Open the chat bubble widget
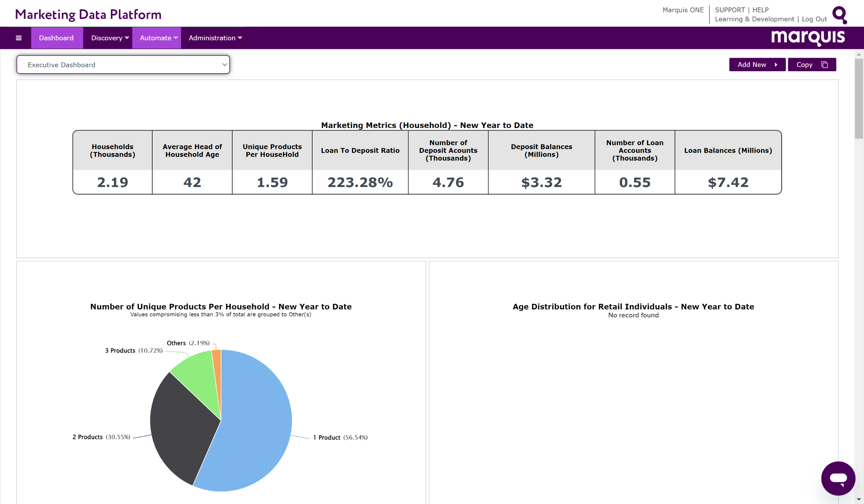Viewport: 864px width, 504px height. (838, 478)
